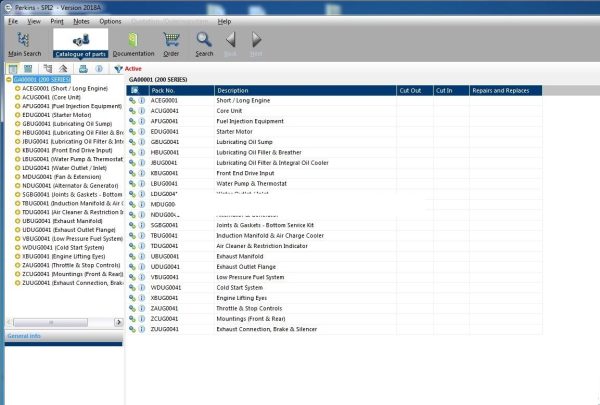Click the print icon in tree toolbar

click(83, 69)
